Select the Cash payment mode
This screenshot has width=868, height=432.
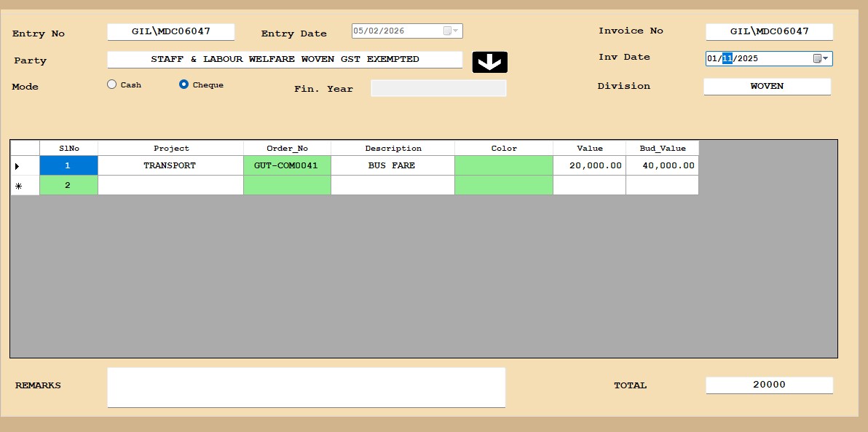coord(112,85)
